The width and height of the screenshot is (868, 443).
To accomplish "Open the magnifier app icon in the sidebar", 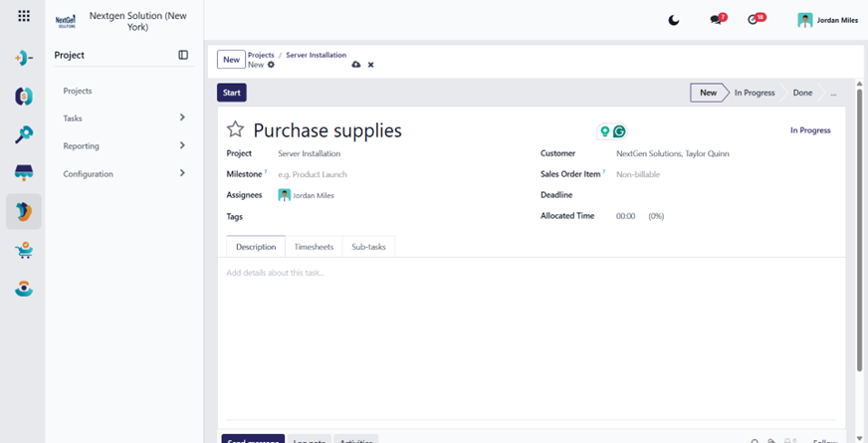I will tap(24, 134).
